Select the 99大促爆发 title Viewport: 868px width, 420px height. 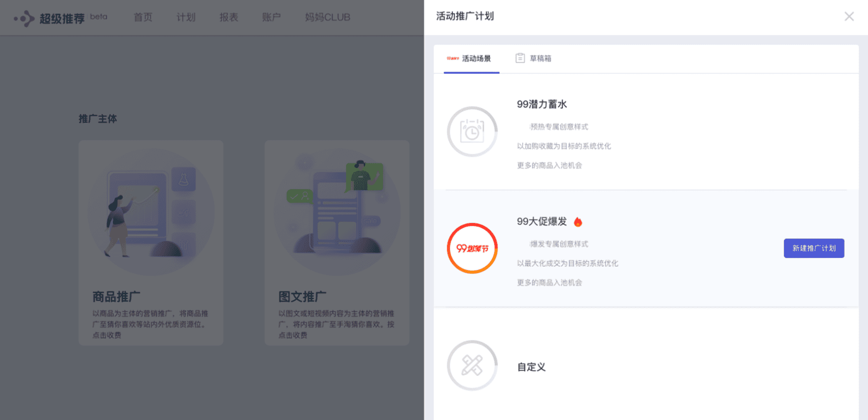point(542,222)
